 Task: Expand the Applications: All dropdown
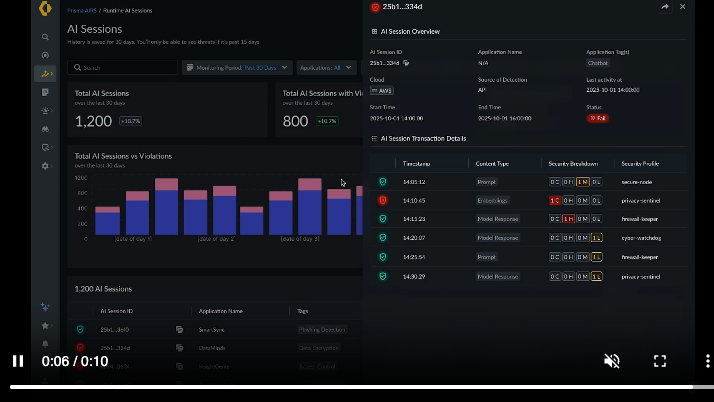(326, 67)
